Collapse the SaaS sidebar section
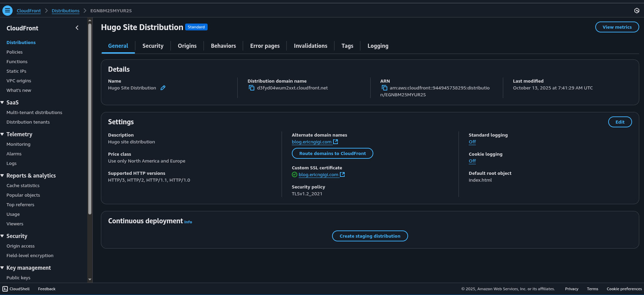This screenshot has width=644, height=295. click(2, 102)
